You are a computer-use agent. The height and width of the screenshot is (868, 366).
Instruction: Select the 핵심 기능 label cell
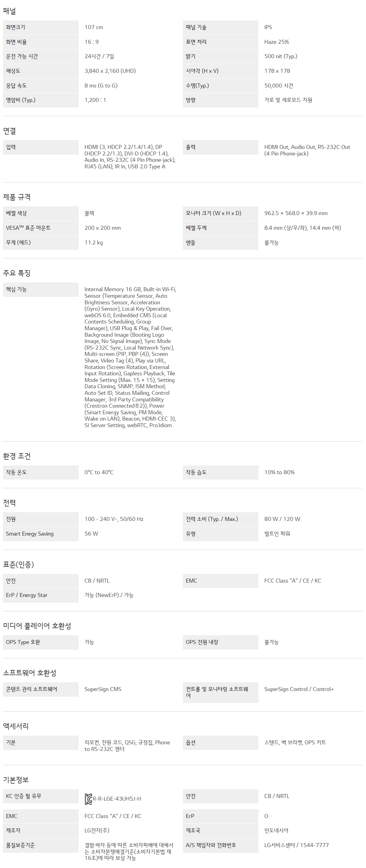[40, 289]
